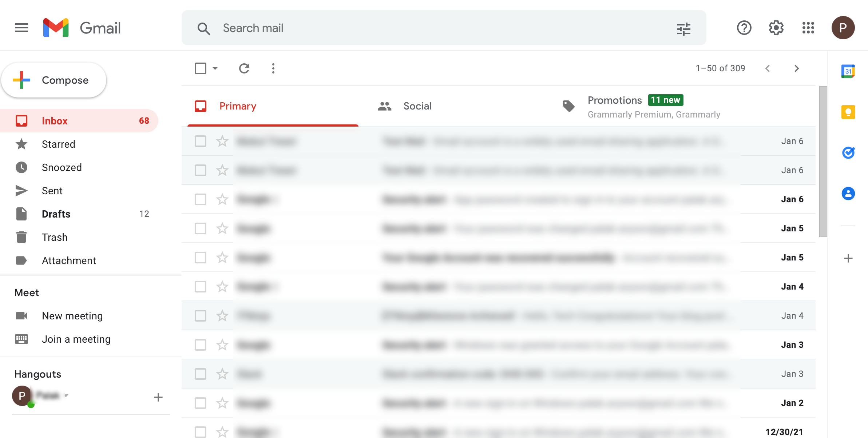This screenshot has width=868, height=438.
Task: Open the Settings gear icon
Action: [x=776, y=27]
